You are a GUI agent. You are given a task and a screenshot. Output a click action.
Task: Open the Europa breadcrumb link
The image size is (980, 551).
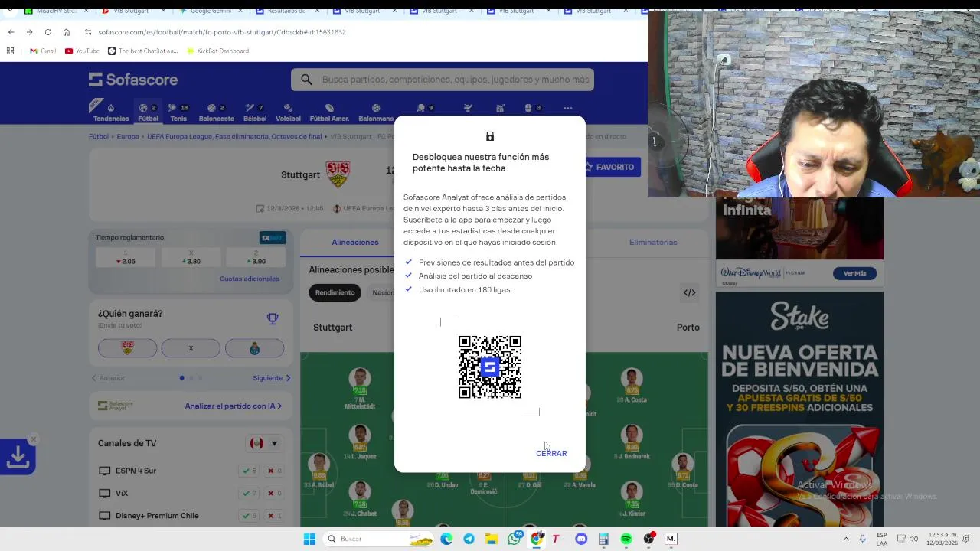click(x=128, y=136)
